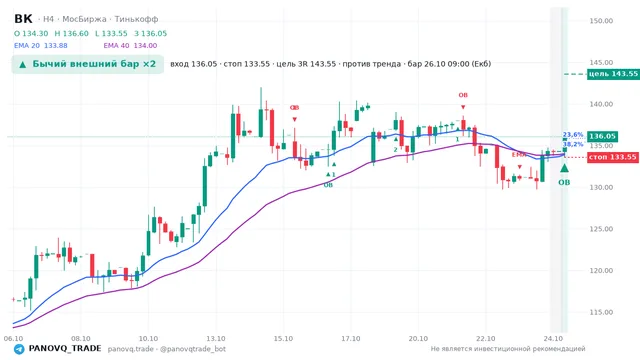Click the red EMA signal label near 23.10
The image size is (640, 360).
pyautogui.click(x=519, y=155)
